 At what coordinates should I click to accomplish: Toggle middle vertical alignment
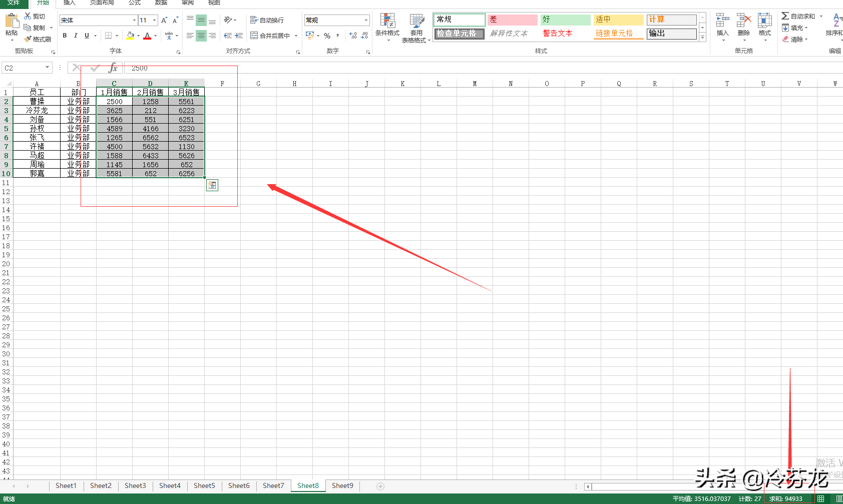point(201,20)
